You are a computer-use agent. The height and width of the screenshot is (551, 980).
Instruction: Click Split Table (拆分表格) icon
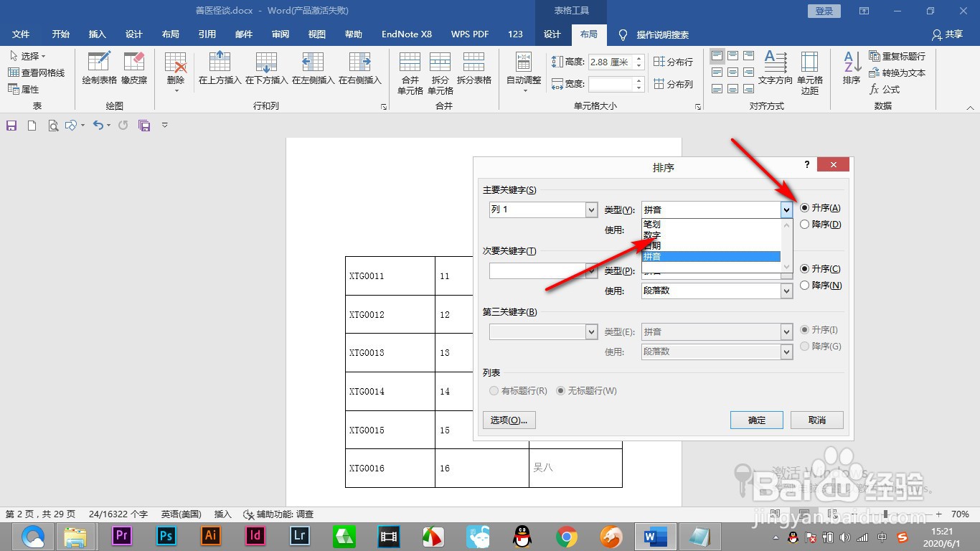pyautogui.click(x=473, y=69)
